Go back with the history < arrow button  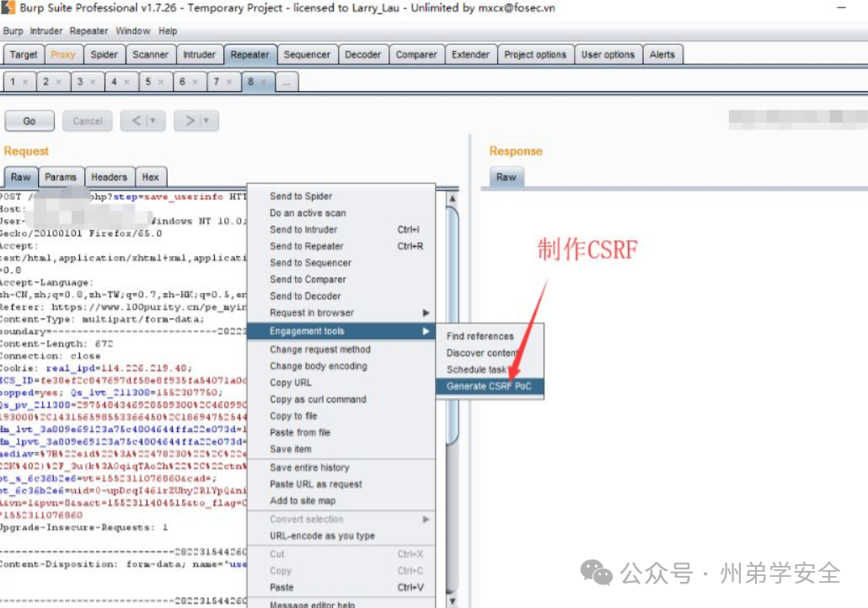pos(137,120)
